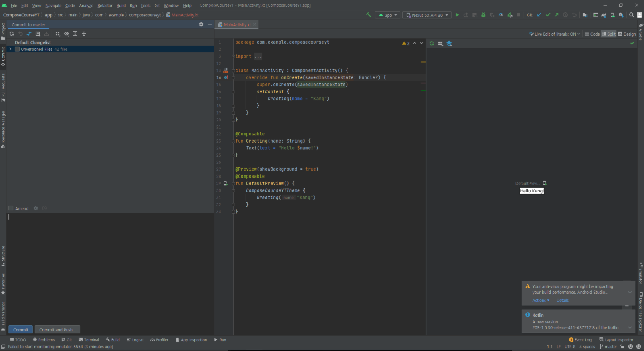Image resolution: width=644 pixels, height=351 pixels.
Task: Open commit options gear next to Amend
Action: [x=36, y=208]
